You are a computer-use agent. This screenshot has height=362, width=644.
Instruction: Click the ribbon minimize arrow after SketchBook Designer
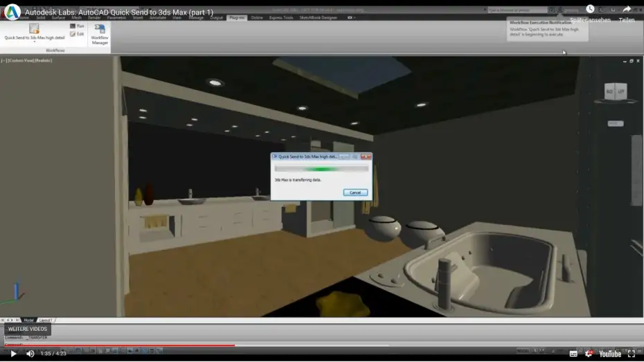click(x=351, y=17)
